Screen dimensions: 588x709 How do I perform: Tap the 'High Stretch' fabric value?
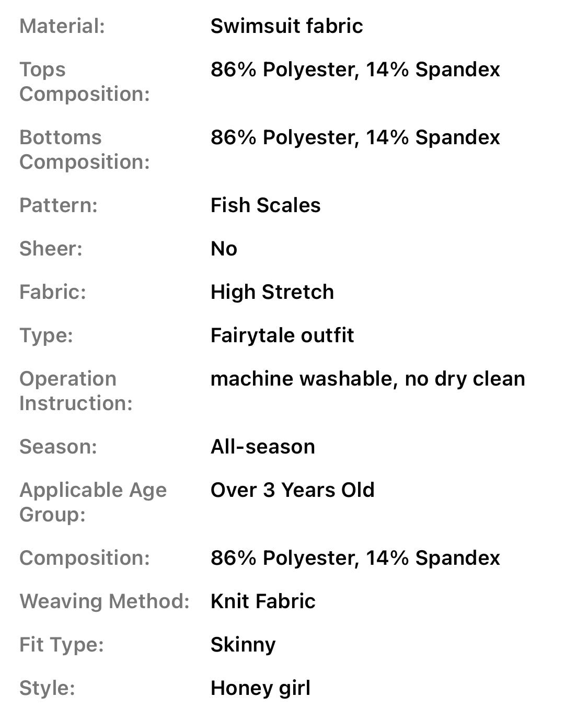click(x=272, y=292)
